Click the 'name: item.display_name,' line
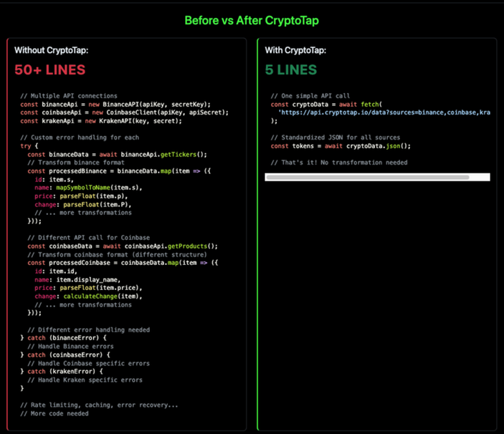Image resolution: width=504 pixels, height=434 pixels. click(77, 280)
